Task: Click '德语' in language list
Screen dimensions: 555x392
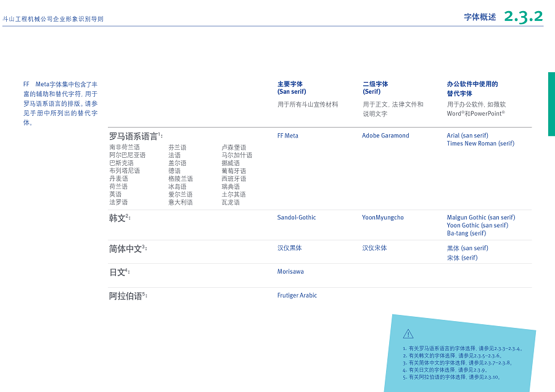Action: pos(175,171)
